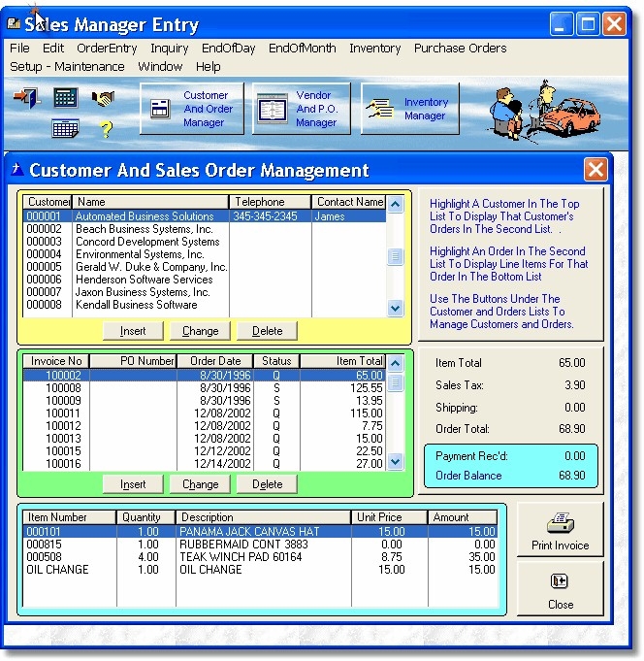
Task: Open the File menu
Action: (19, 49)
